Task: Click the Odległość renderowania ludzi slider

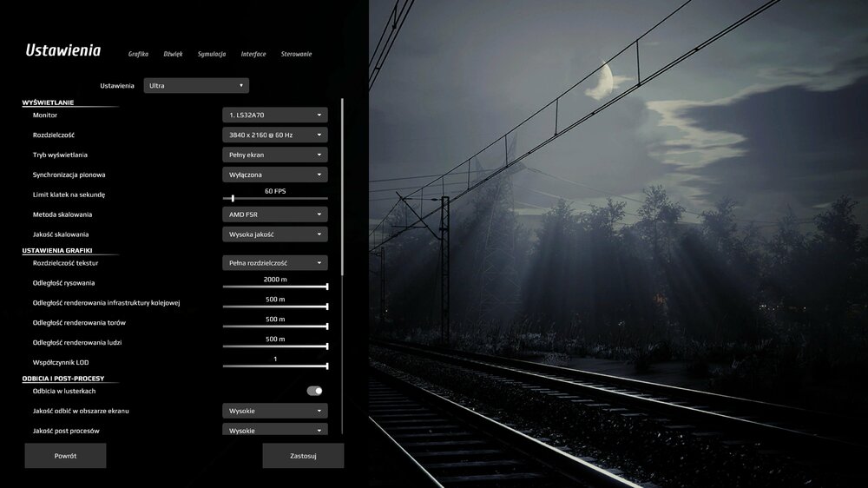Action: (x=275, y=346)
